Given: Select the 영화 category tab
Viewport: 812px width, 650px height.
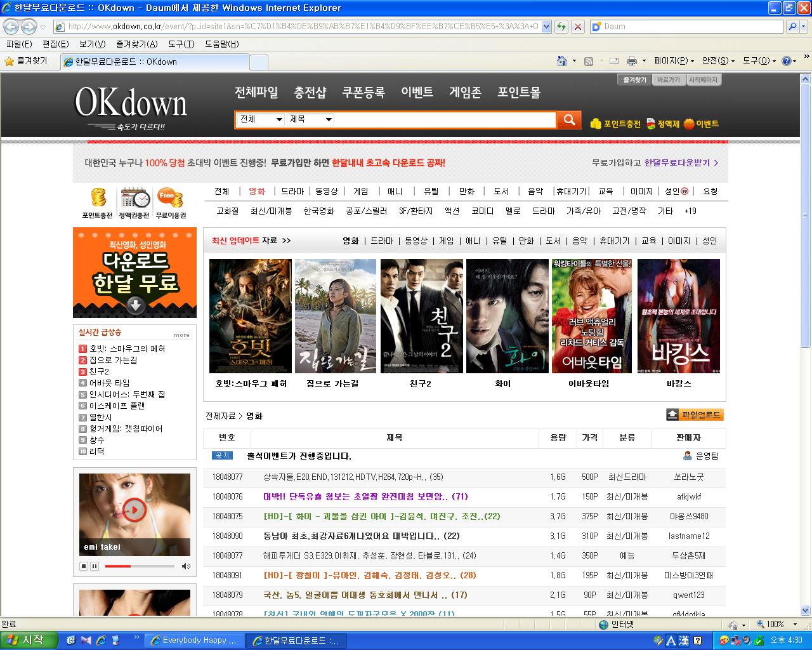Looking at the screenshot, I should tap(257, 191).
